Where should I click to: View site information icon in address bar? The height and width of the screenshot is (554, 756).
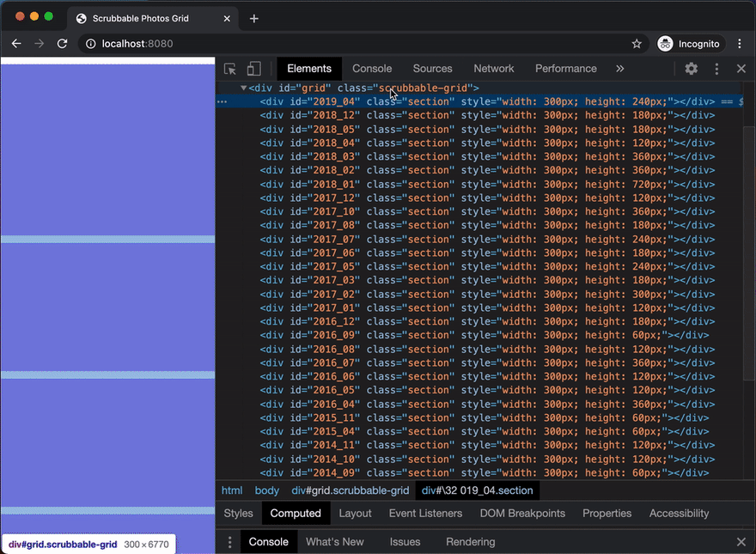91,44
